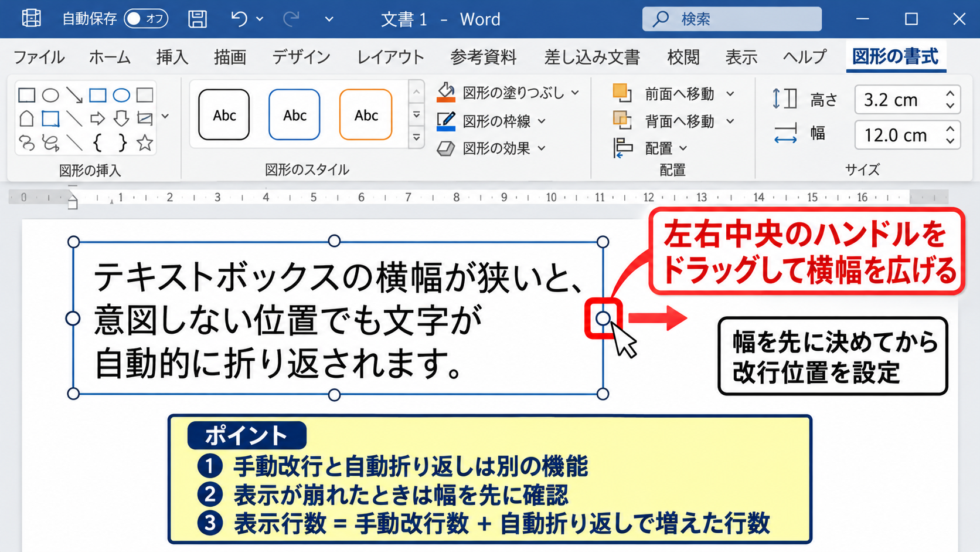Open the undo history dropdown arrow
This screenshot has width=980, height=552.
coord(260,19)
